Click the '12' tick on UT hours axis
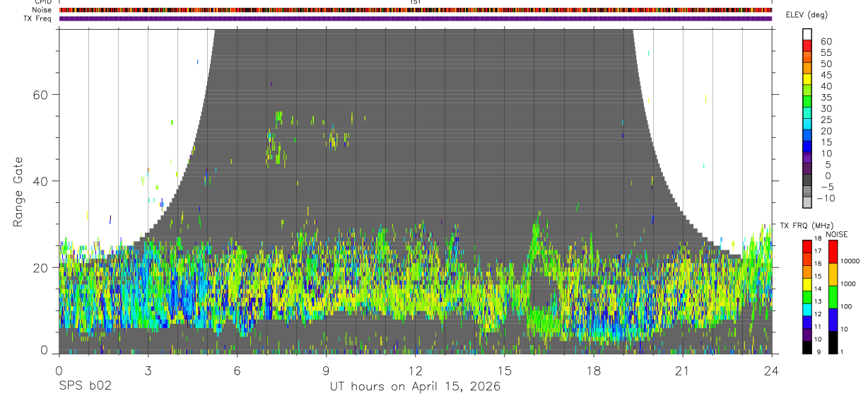 (x=415, y=370)
